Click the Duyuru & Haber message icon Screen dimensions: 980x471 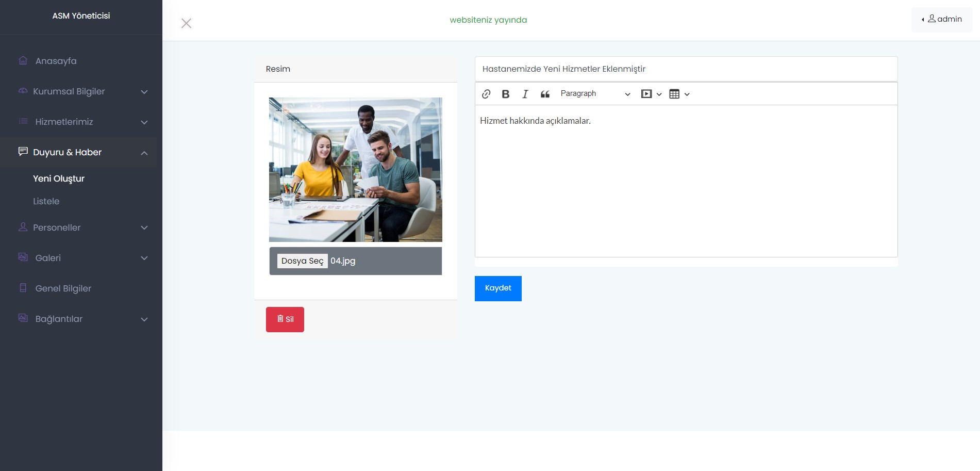tap(23, 151)
